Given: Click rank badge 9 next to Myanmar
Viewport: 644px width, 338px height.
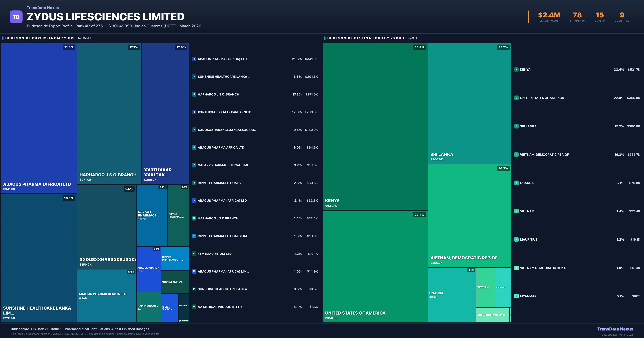Looking at the screenshot, I should coord(516,296).
